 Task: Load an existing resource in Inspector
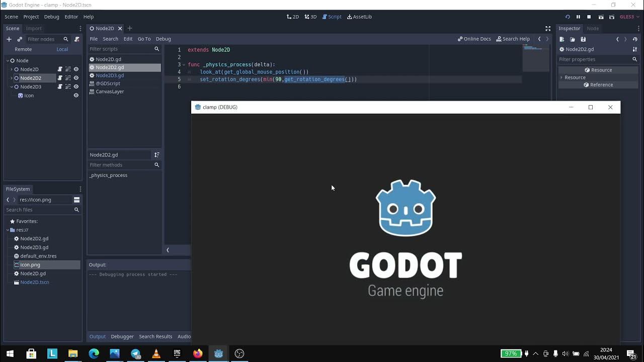(573, 39)
